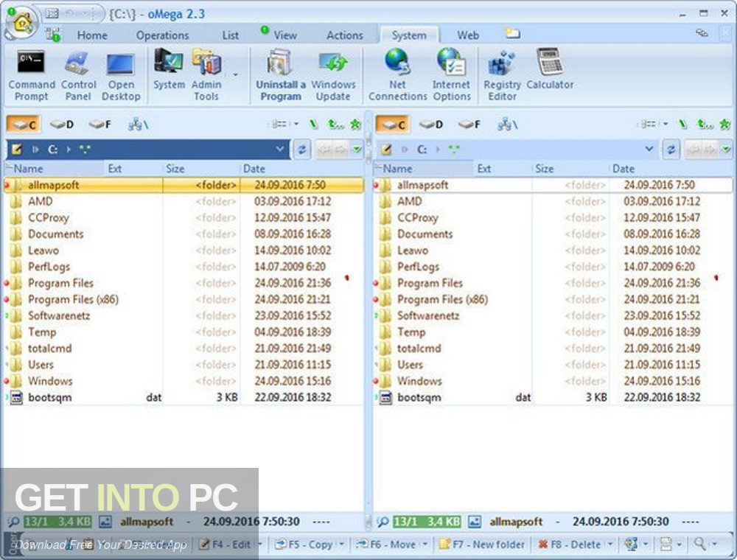Click F5 - Copy button
The image size is (737, 560).
[304, 545]
